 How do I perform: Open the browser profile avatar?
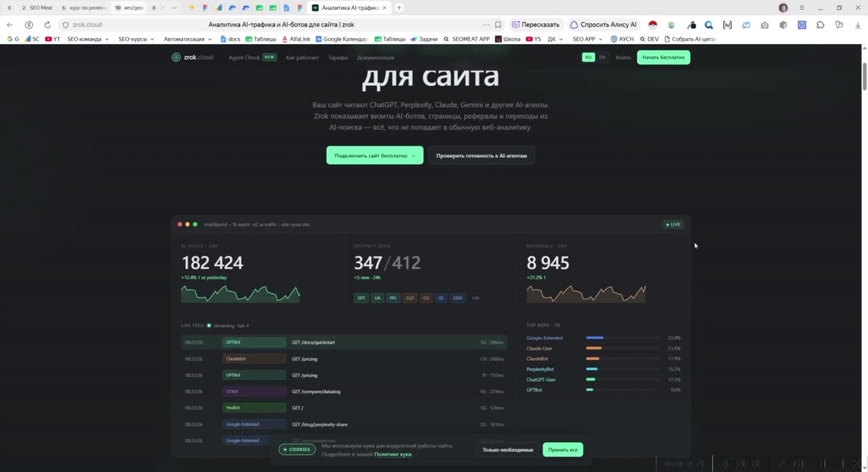(x=783, y=7)
